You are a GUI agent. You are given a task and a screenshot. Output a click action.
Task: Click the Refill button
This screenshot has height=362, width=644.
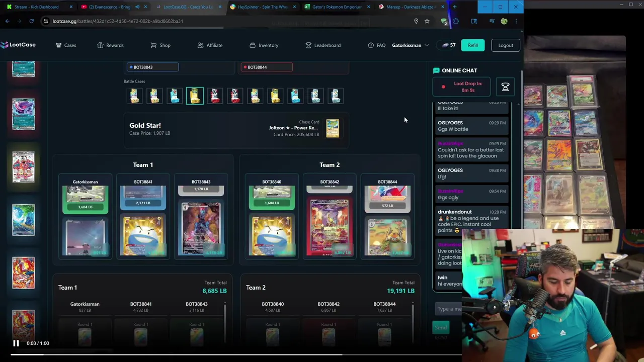tap(473, 45)
